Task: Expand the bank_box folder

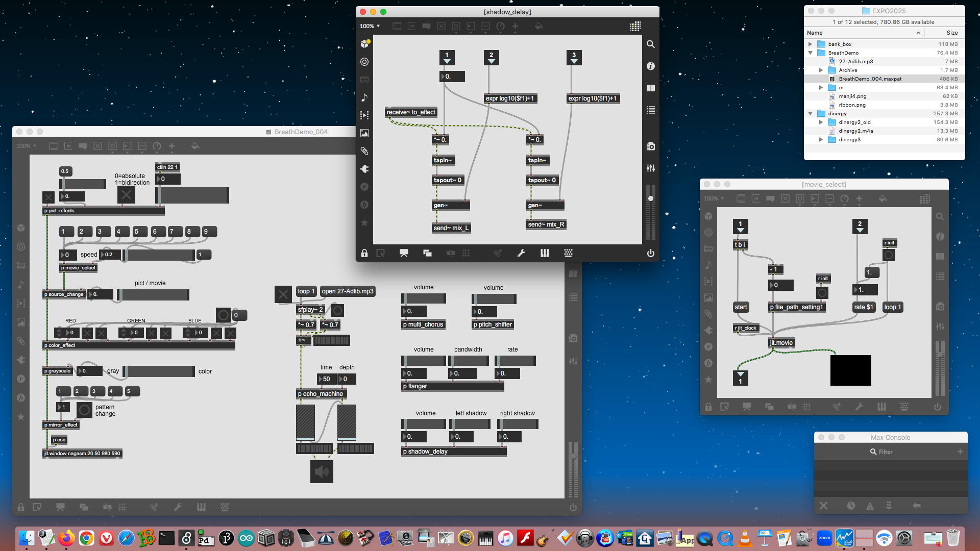Action: [811, 44]
